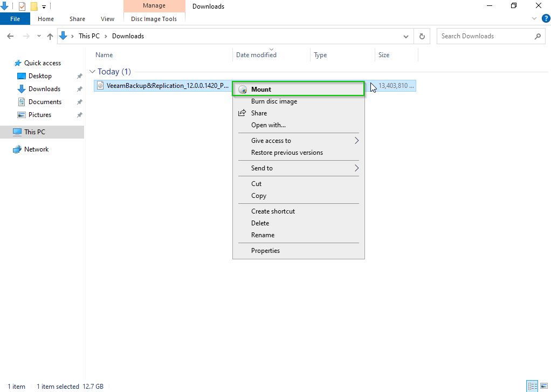Choose Properties from the context menu
The image size is (551, 392).
coord(265,251)
